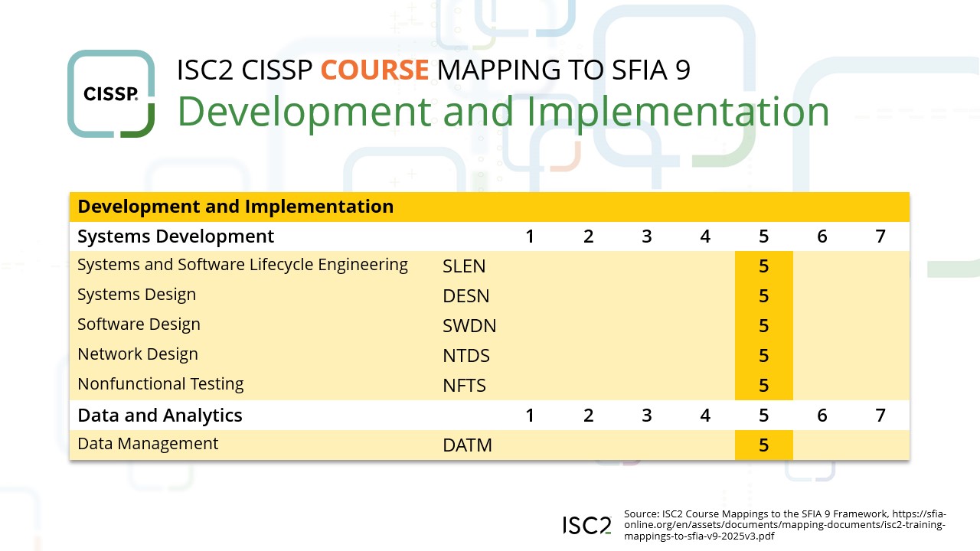Select the "Systems Development" section heading
This screenshot has height=551, width=980.
176,236
